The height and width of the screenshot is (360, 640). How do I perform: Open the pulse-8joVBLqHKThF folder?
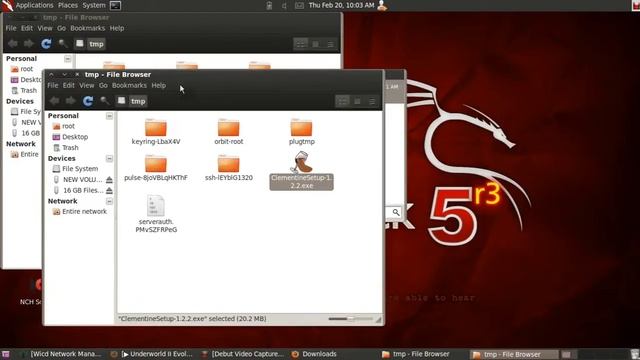click(156, 168)
